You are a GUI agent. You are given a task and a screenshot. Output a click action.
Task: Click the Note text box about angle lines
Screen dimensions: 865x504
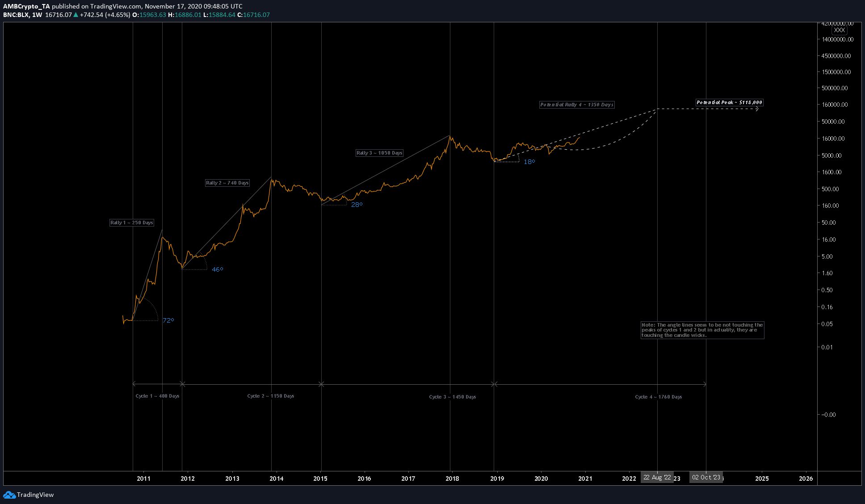coord(702,330)
